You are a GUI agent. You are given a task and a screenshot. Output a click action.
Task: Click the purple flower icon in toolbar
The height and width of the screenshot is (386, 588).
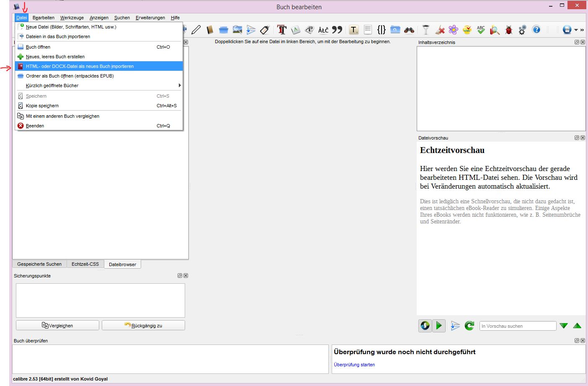pyautogui.click(x=454, y=30)
